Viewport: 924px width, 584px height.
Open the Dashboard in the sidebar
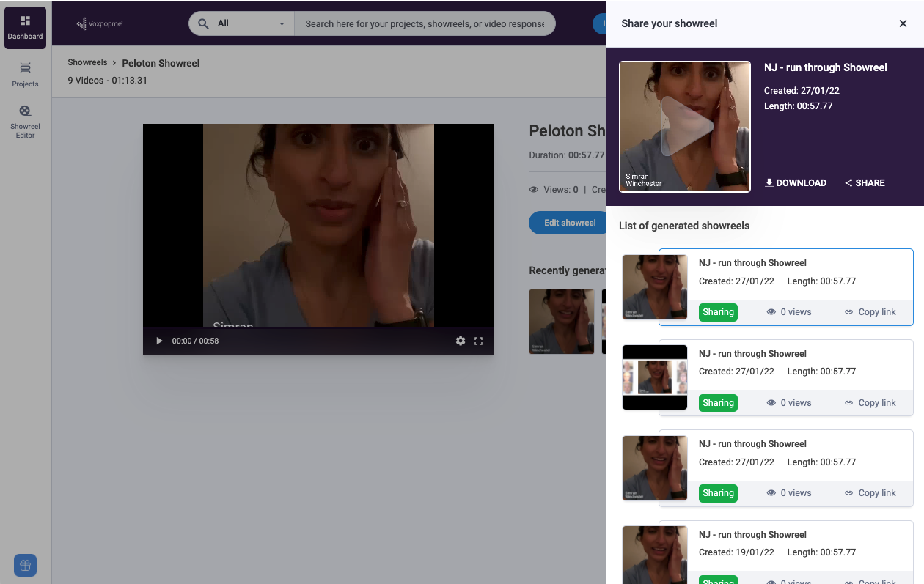point(25,28)
